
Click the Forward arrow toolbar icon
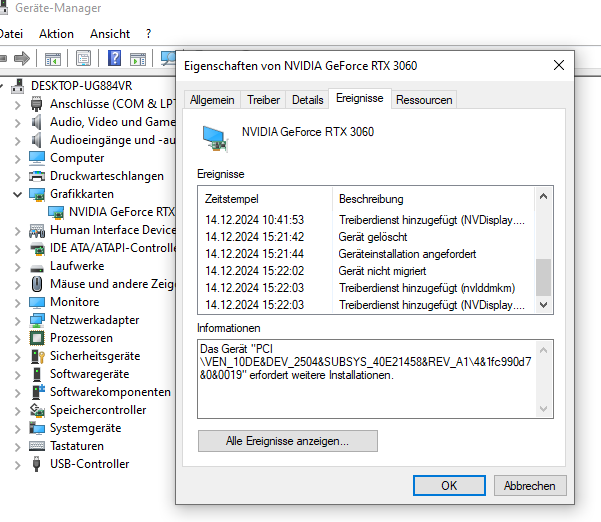point(22,58)
